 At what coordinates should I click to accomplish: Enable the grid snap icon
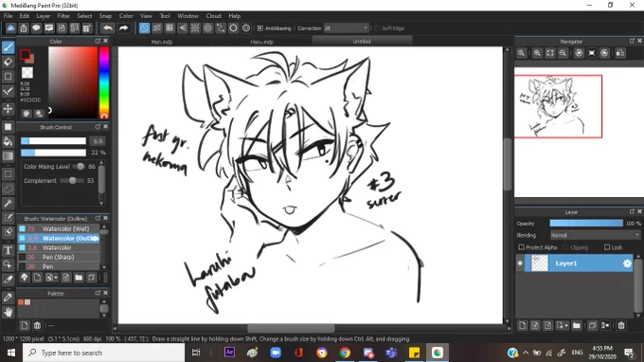click(170, 27)
